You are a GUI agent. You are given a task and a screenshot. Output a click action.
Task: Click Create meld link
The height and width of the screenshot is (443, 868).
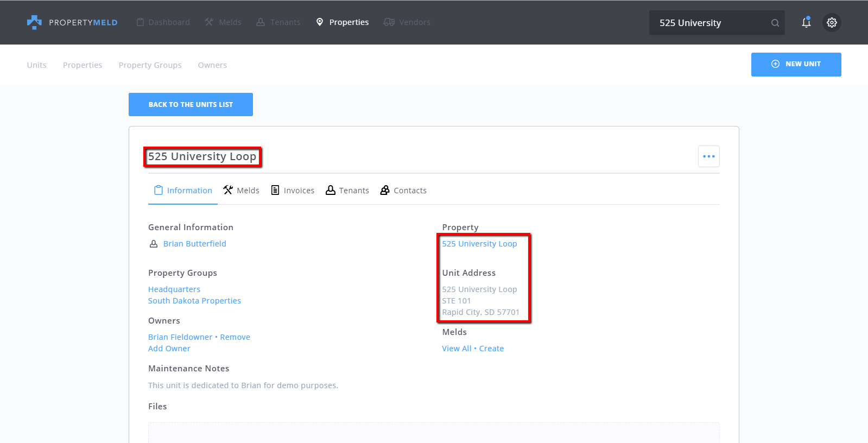click(491, 349)
